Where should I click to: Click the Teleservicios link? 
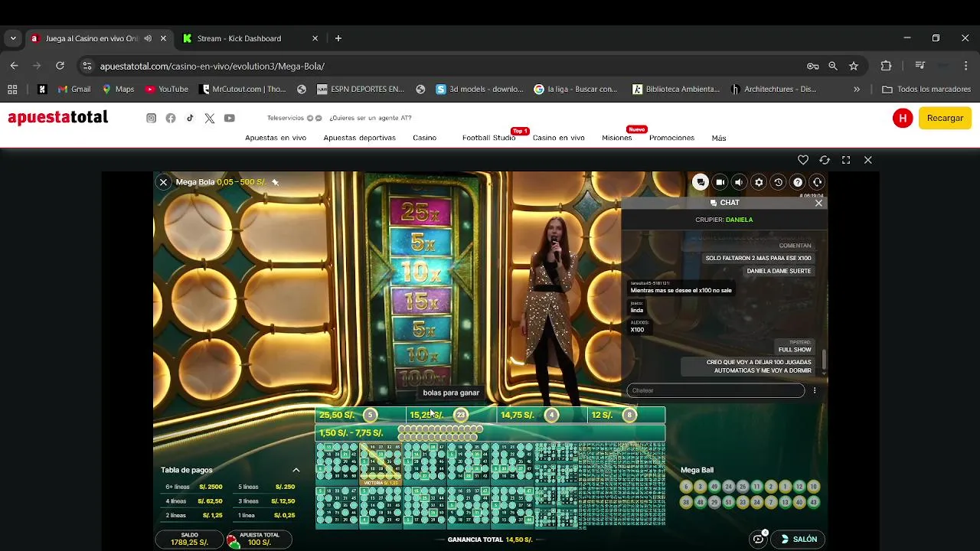286,118
